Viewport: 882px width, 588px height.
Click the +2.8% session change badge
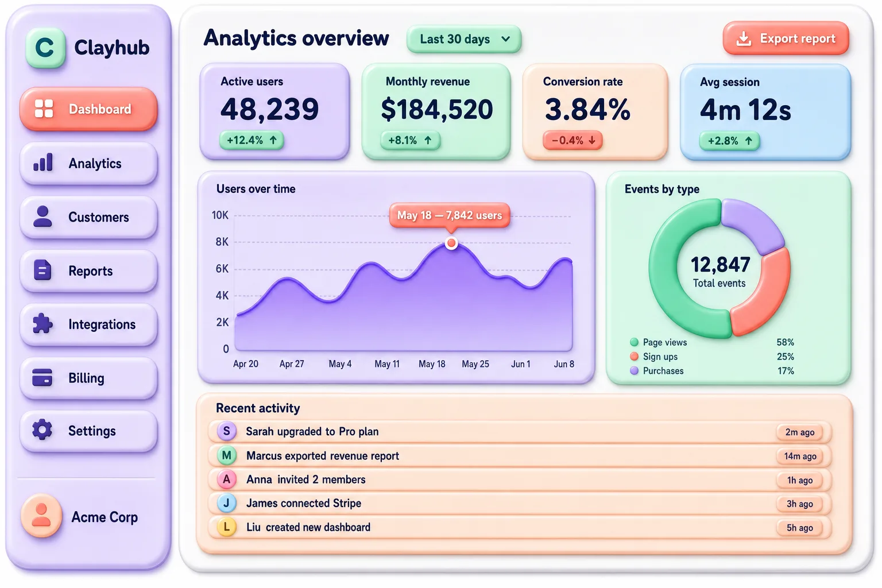(729, 141)
